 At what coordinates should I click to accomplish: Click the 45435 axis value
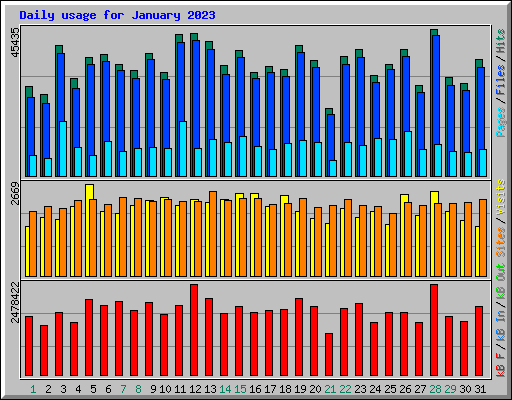tap(15, 42)
